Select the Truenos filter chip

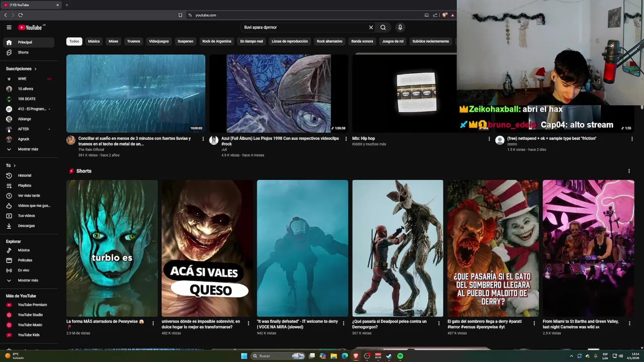(x=134, y=41)
